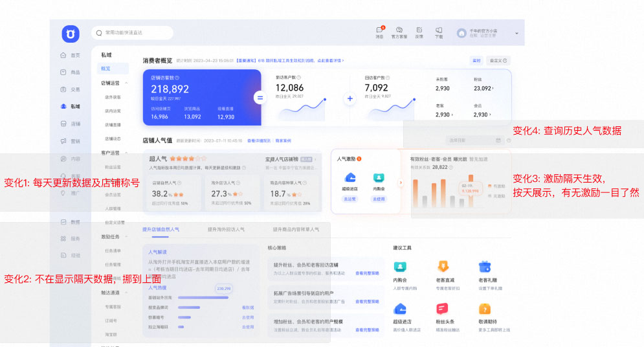This screenshot has width=644, height=347.
Task: Click the calendar icon in date picker
Action: point(498,140)
